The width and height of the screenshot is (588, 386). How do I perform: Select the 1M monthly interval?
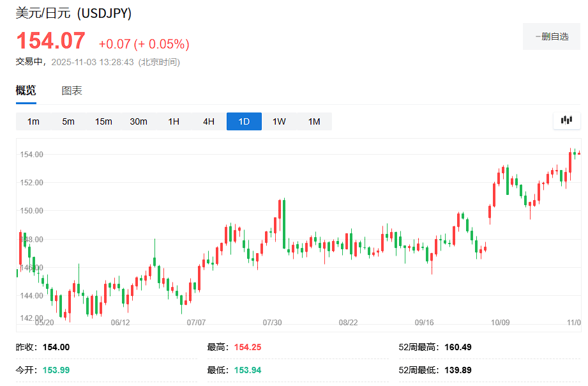pos(314,121)
